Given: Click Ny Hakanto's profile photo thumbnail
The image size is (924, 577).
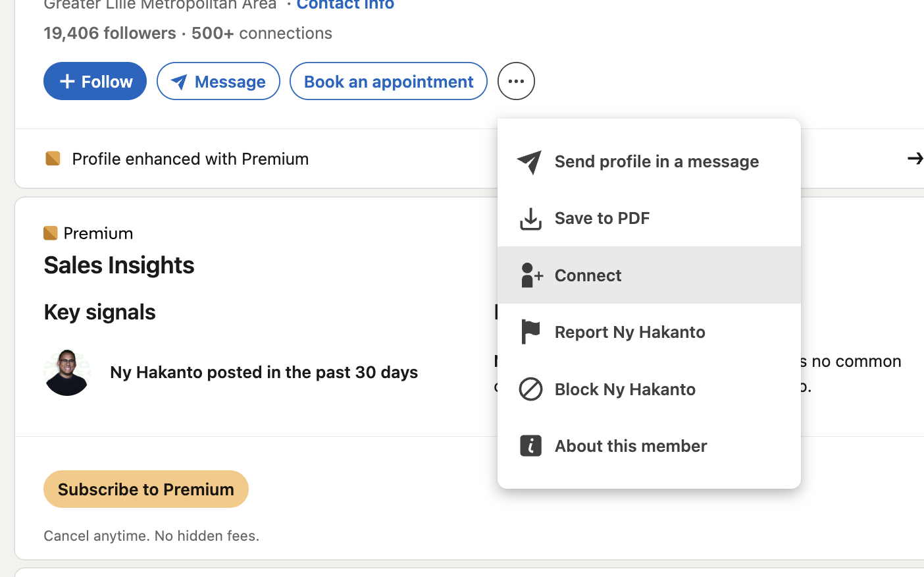Looking at the screenshot, I should click(x=67, y=372).
